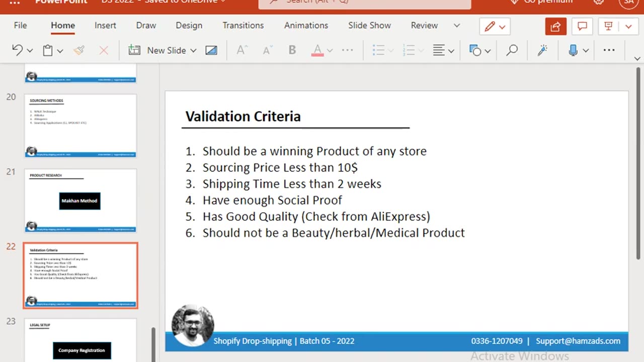This screenshot has width=644, height=362.
Task: Toggle numbered list
Action: click(409, 50)
